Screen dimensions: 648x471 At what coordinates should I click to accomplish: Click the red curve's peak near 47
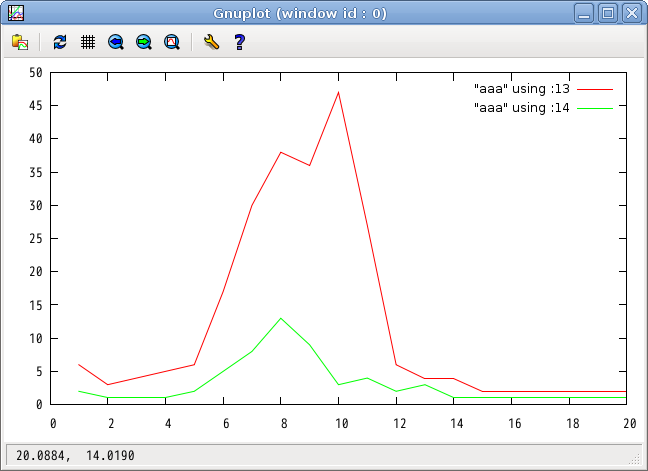(x=339, y=93)
